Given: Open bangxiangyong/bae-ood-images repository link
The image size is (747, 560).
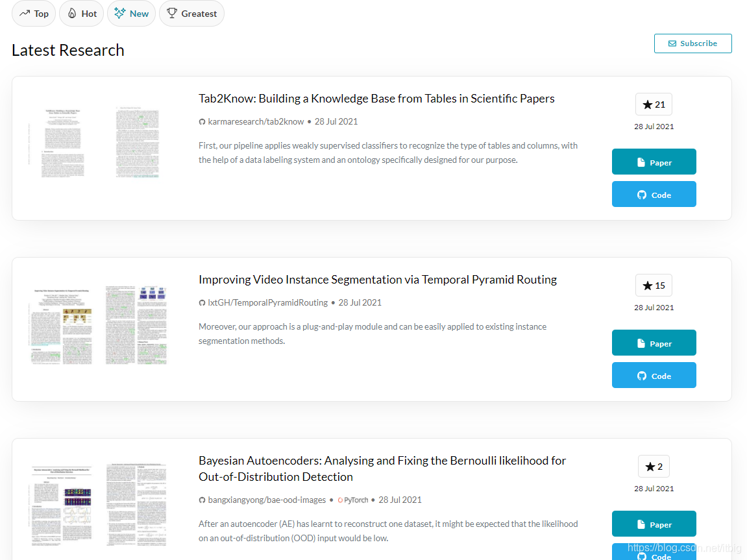Looking at the screenshot, I should click(267, 500).
